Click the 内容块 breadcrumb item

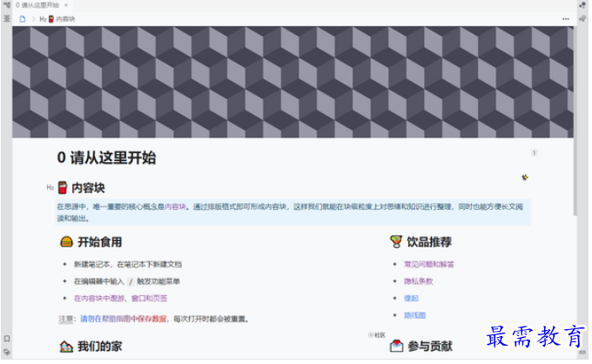point(57,19)
